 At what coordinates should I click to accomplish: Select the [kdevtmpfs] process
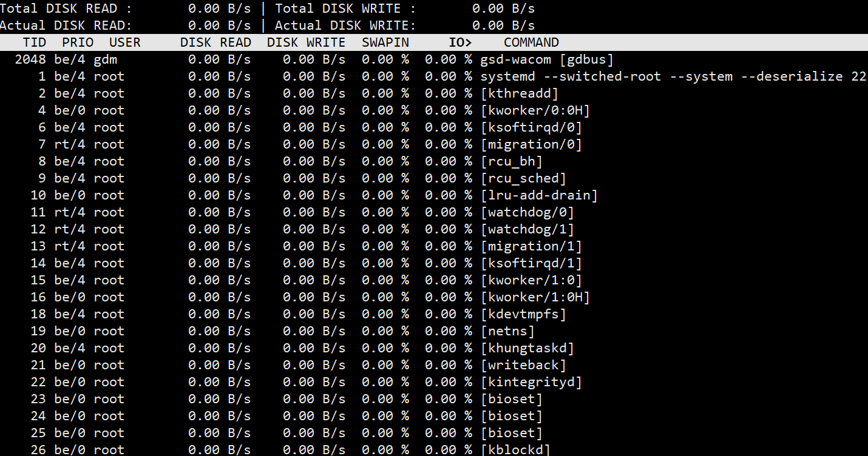tap(523, 314)
